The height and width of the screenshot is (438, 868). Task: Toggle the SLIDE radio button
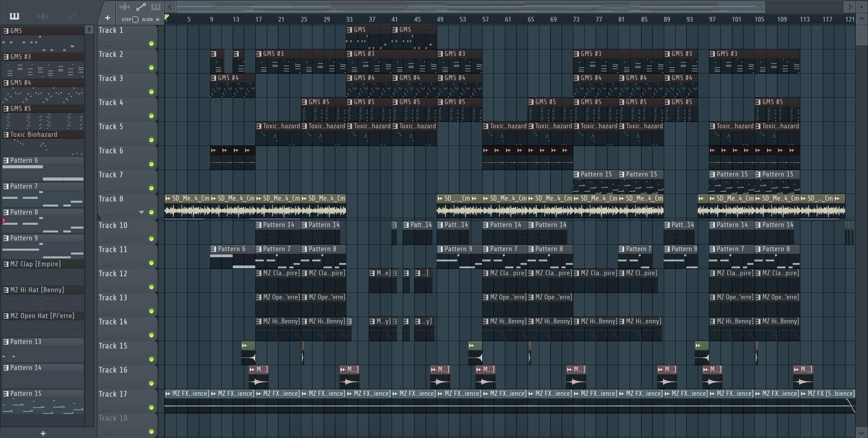pos(157,20)
